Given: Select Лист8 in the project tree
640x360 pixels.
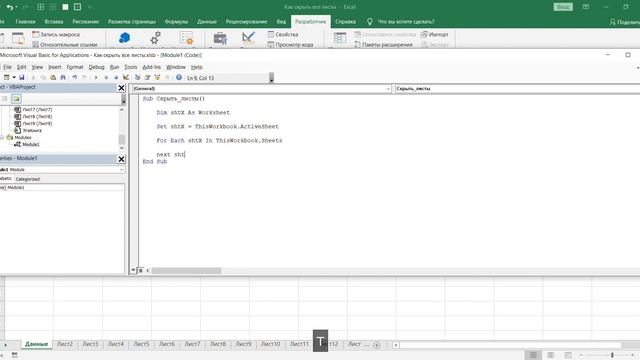Looking at the screenshot, I should click(37, 116).
